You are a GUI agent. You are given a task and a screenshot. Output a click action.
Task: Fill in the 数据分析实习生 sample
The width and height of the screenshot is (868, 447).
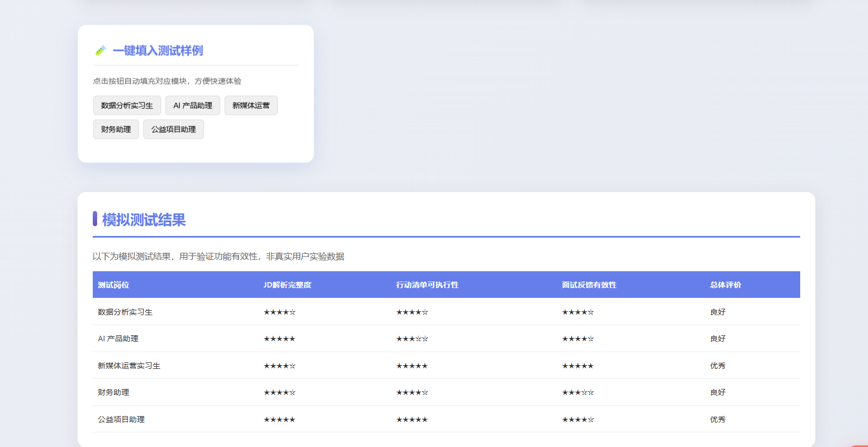tap(127, 105)
